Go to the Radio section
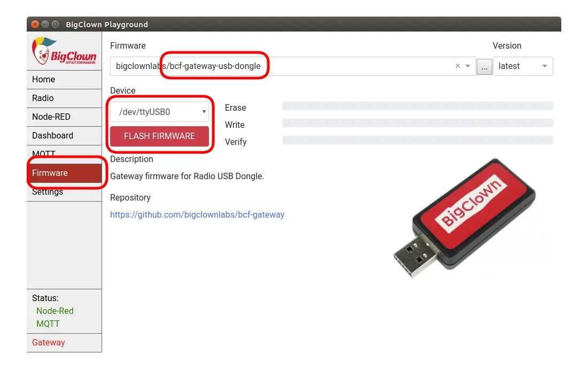This screenshot has width=588, height=369. [64, 98]
